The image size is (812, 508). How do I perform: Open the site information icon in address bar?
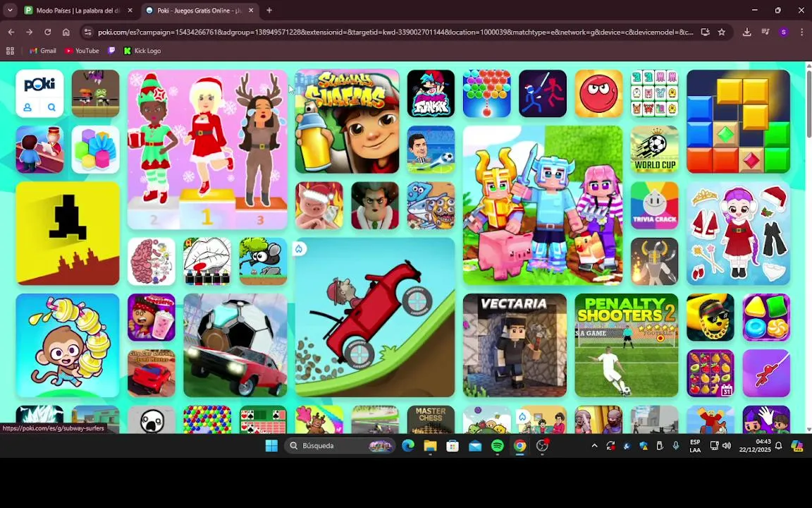tap(88, 32)
